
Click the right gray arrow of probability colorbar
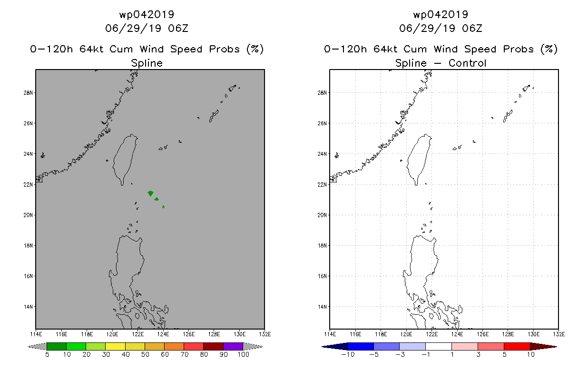tap(253, 346)
